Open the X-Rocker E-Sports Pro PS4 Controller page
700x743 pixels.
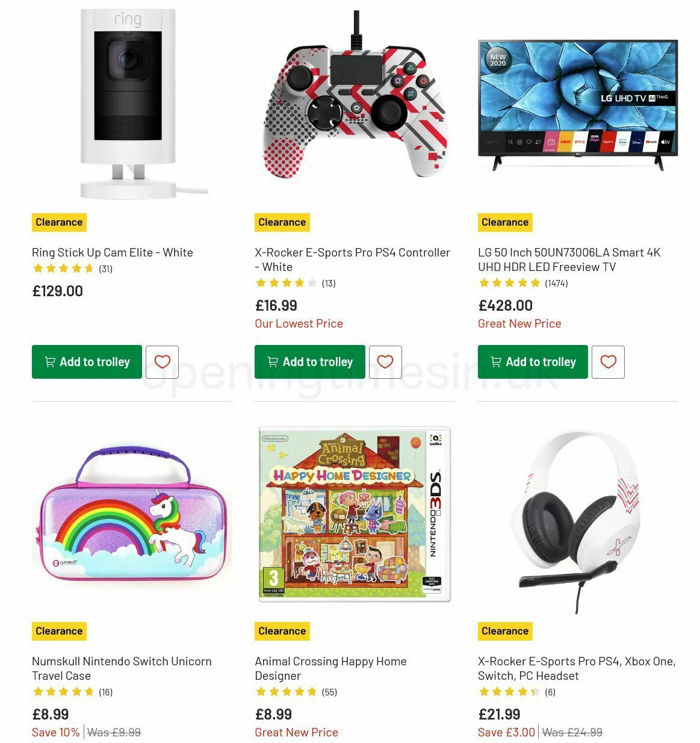(x=352, y=260)
